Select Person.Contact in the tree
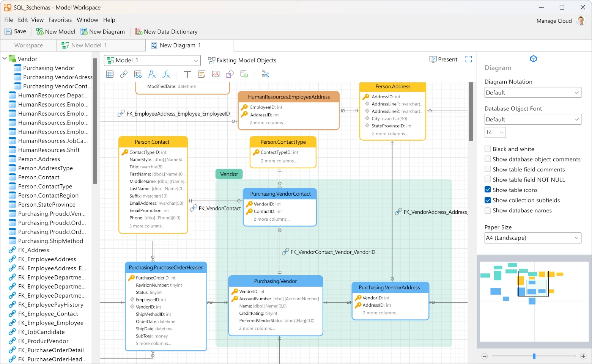Screen dimensions: 592x364 (39, 177)
